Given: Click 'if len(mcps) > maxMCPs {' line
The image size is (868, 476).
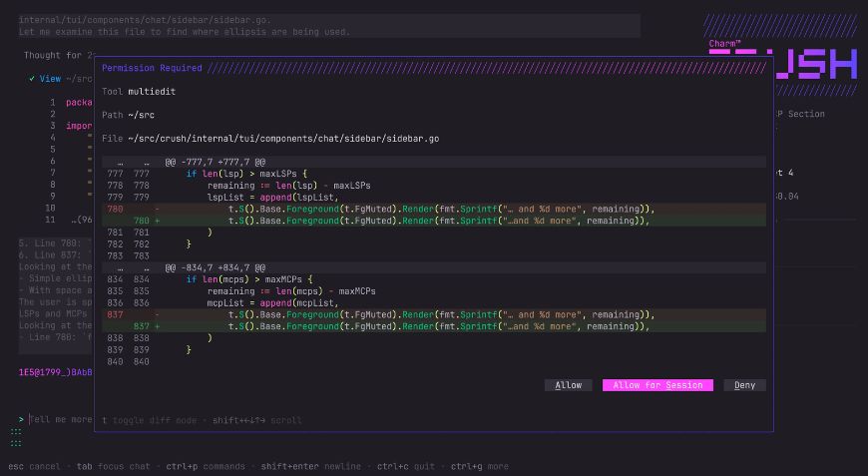Looking at the screenshot, I should point(249,279).
